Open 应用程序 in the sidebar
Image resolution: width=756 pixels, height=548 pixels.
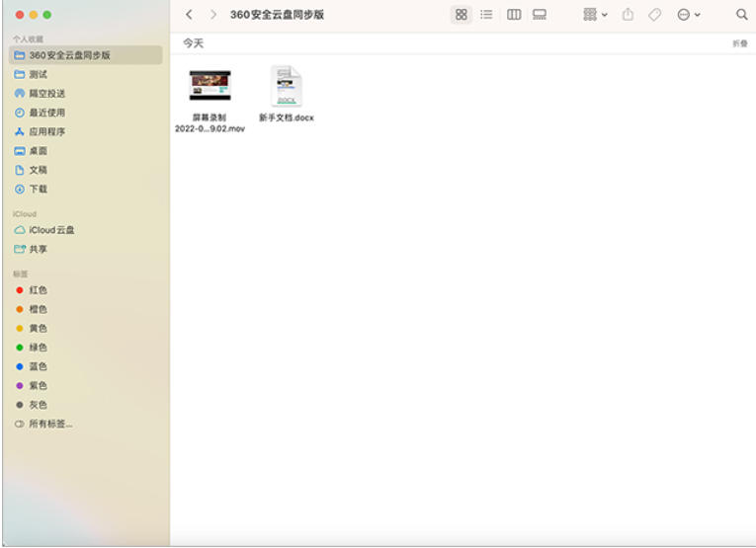click(46, 131)
